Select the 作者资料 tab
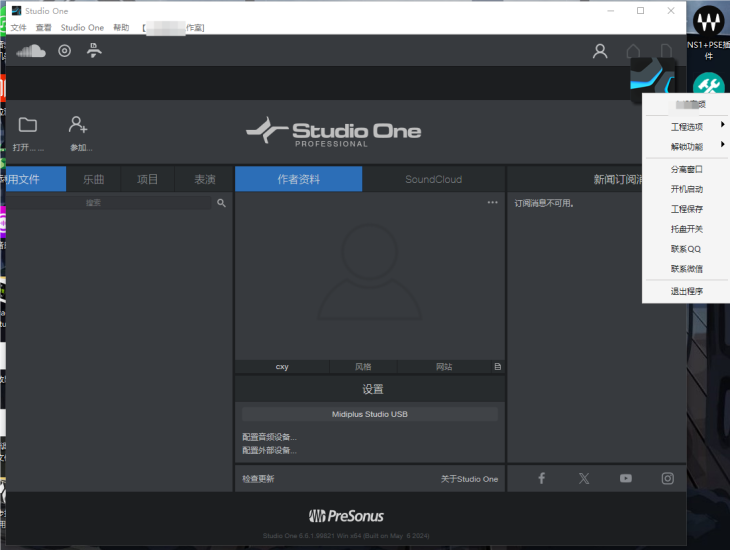The width and height of the screenshot is (730, 550). [x=298, y=179]
